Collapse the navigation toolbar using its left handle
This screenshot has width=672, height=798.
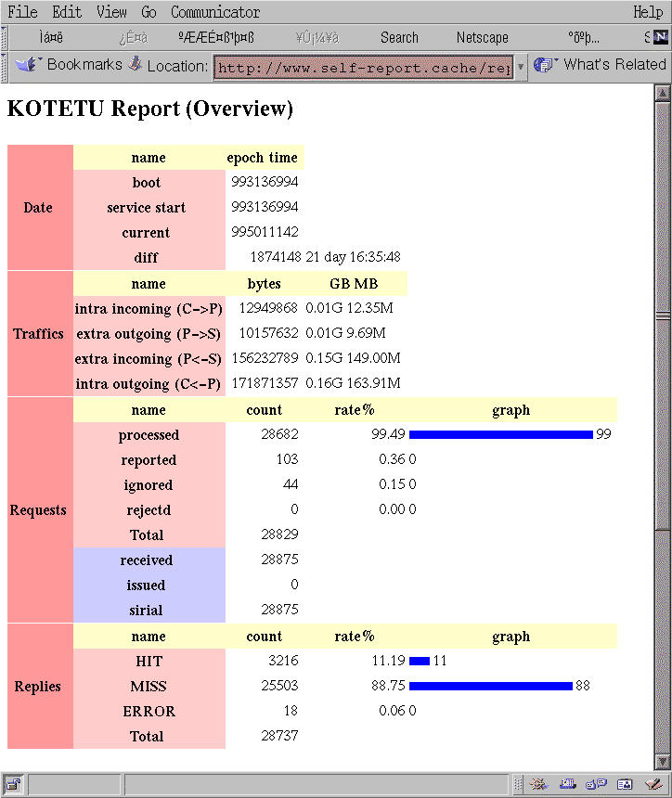4,38
